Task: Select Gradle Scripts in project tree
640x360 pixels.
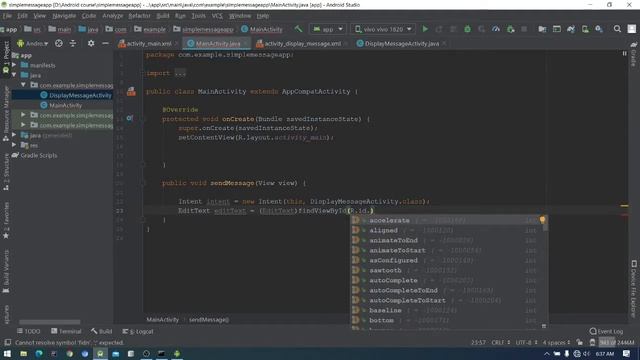Action: coord(35,155)
